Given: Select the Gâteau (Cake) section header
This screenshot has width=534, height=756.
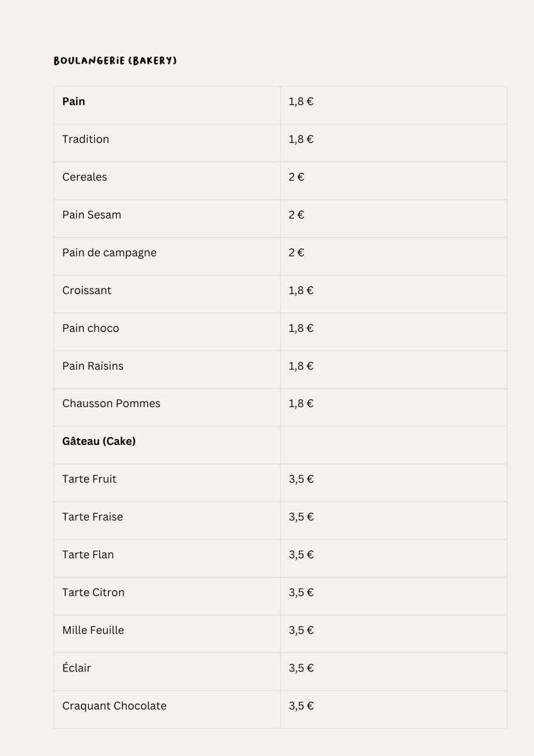Looking at the screenshot, I should 99,441.
